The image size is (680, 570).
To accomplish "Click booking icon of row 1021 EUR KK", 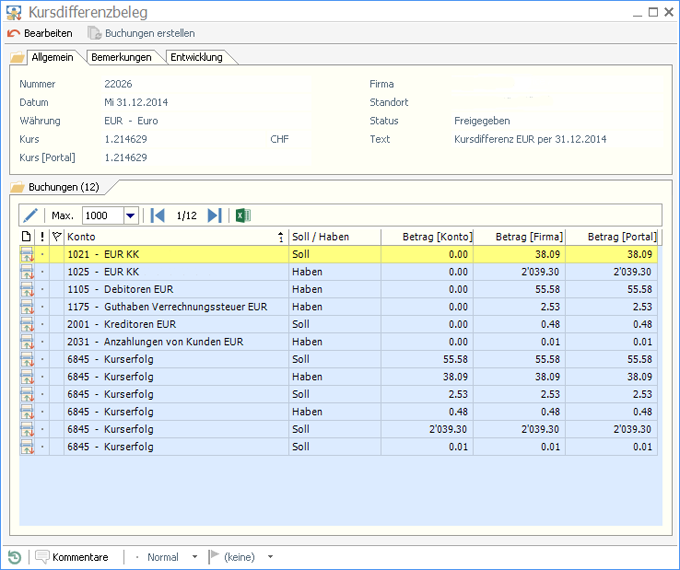I will click(x=27, y=255).
